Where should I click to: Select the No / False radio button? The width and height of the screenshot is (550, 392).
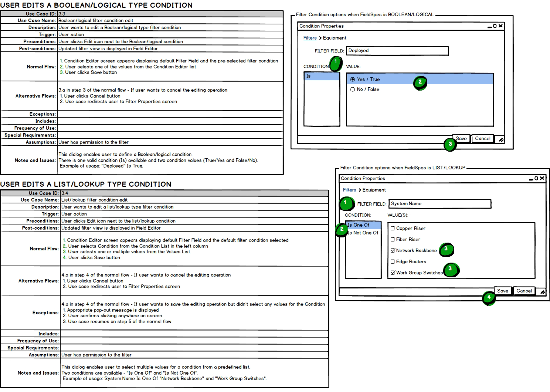click(x=353, y=89)
